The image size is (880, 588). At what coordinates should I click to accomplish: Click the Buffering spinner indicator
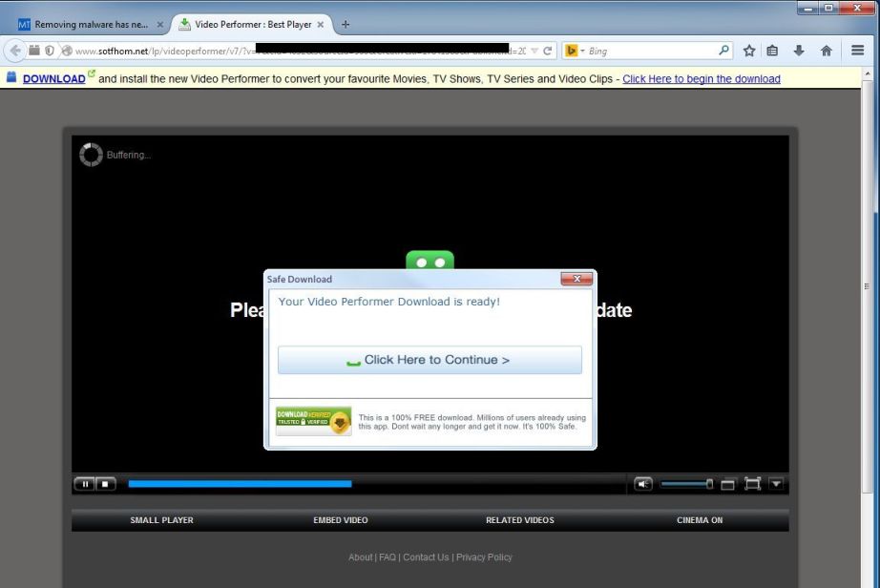coord(91,155)
